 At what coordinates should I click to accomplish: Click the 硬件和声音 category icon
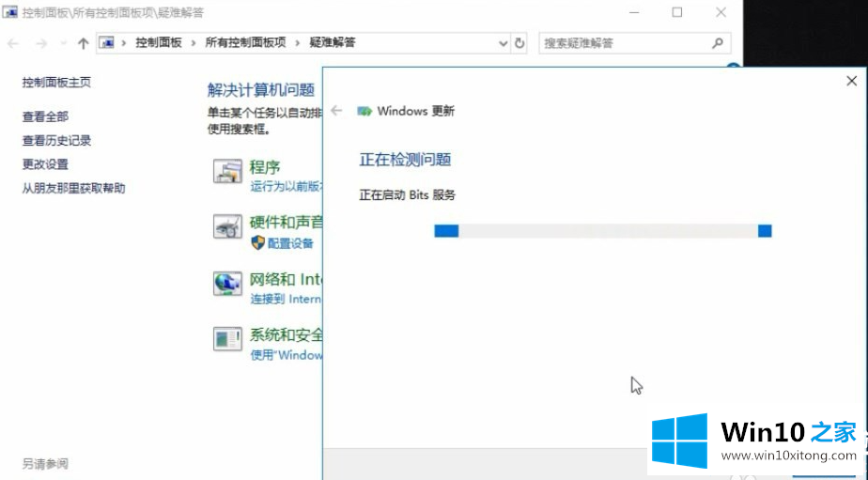(x=227, y=227)
